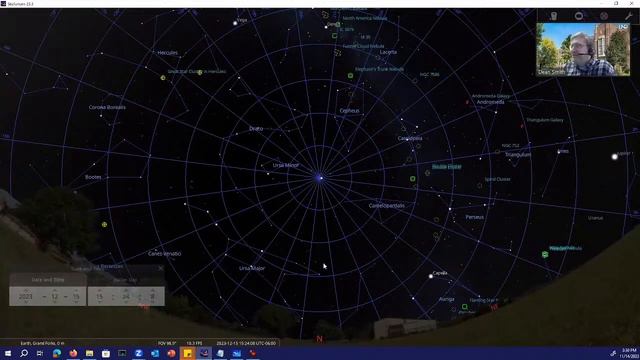Screen dimensions: 640x360
Task: Click the FOV readout in the status bar
Action: [x=167, y=343]
